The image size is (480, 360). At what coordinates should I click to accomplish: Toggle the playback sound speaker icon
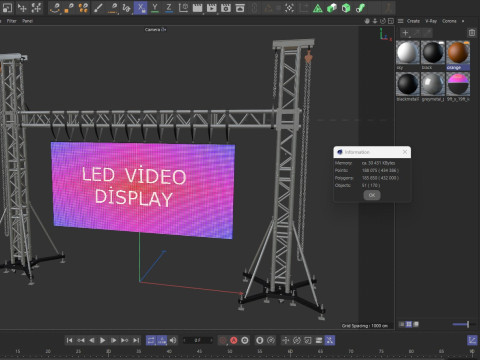[x=173, y=340]
